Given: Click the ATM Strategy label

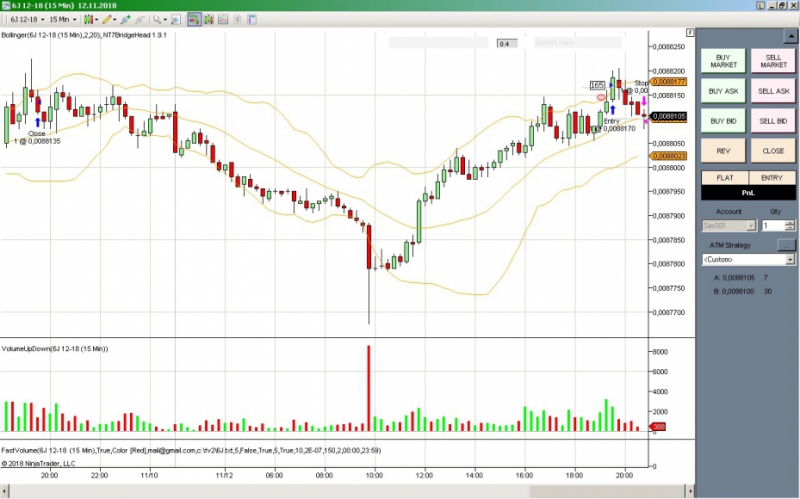Looking at the screenshot, I should (730, 245).
